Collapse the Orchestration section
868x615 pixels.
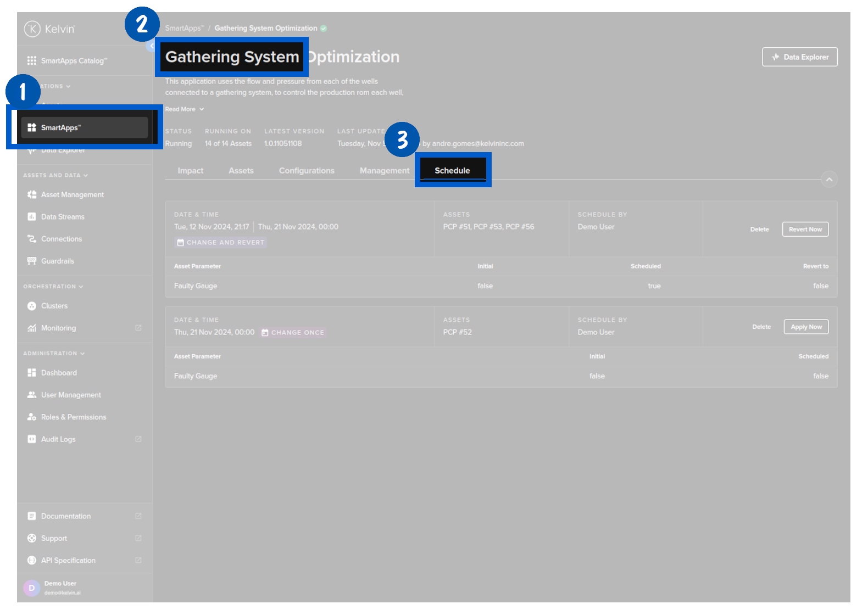[x=81, y=287]
